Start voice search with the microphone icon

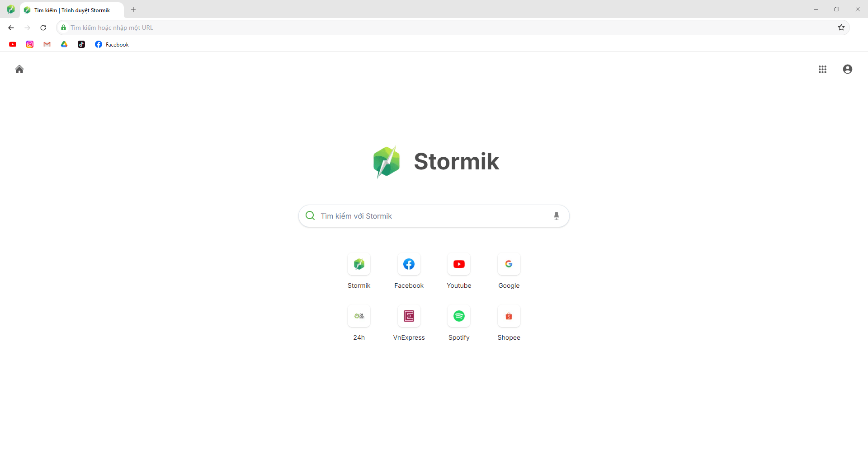[557, 216]
